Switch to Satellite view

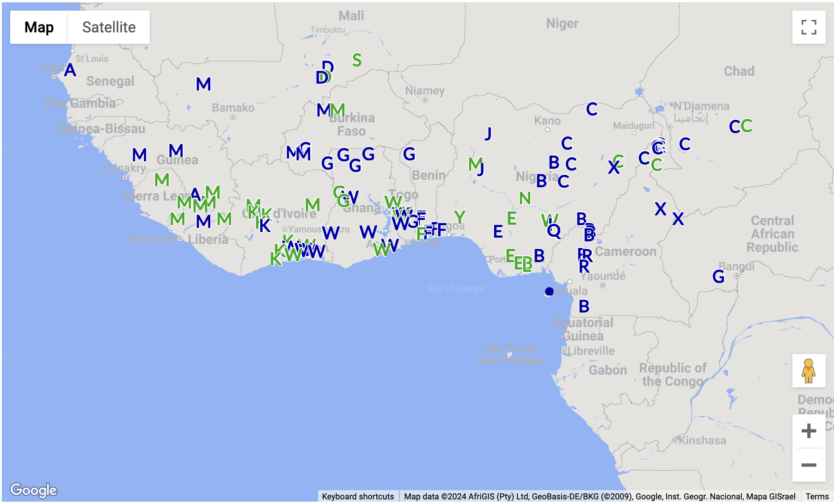(x=109, y=27)
